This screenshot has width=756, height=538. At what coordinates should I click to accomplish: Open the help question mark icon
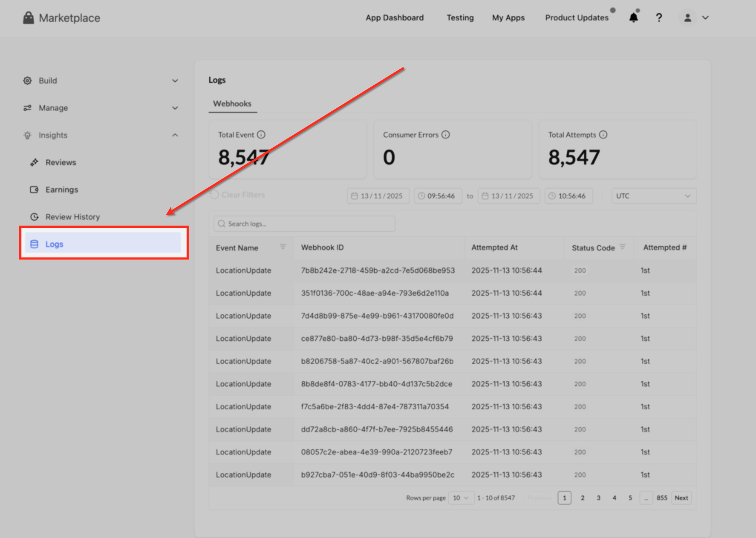659,17
